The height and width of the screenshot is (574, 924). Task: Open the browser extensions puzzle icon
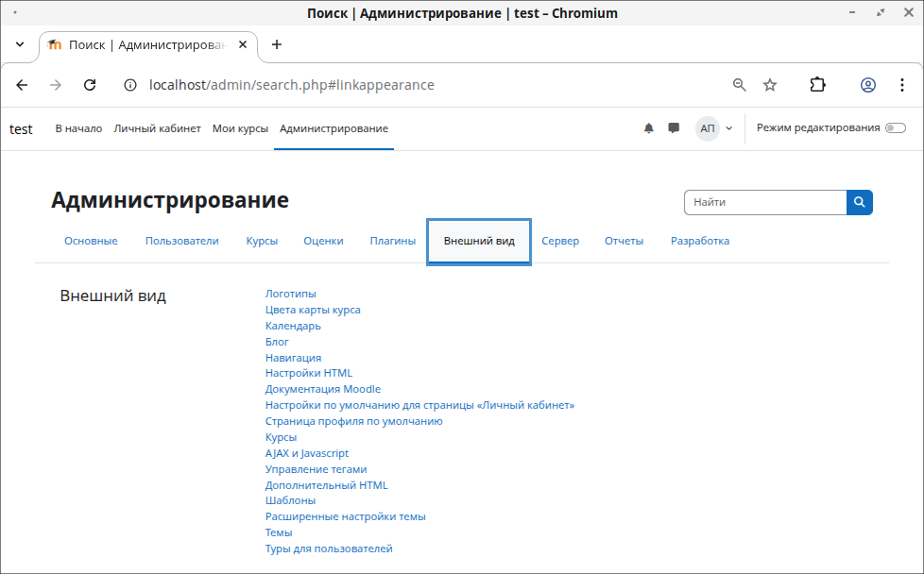[818, 85]
